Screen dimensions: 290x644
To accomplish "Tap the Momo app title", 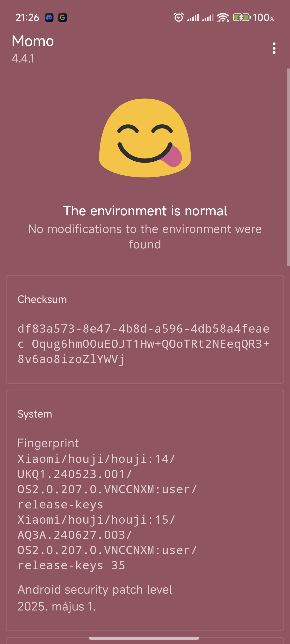I will click(33, 41).
